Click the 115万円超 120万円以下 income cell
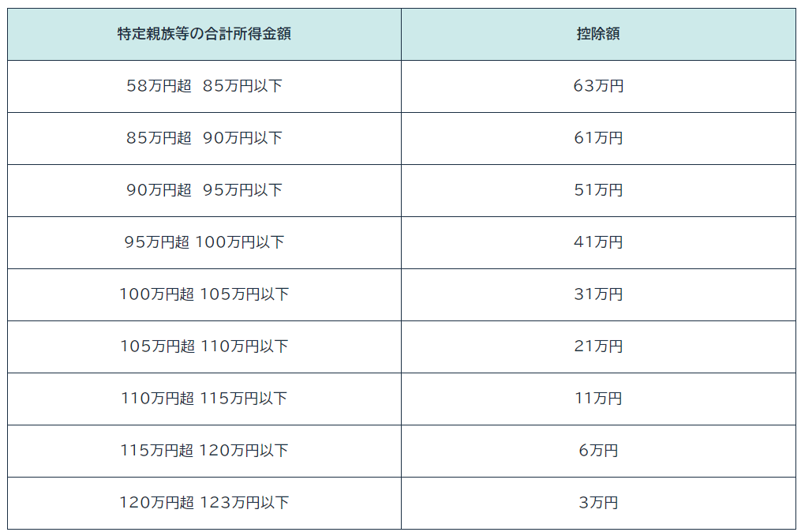This screenshot has width=801, height=532. click(204, 451)
